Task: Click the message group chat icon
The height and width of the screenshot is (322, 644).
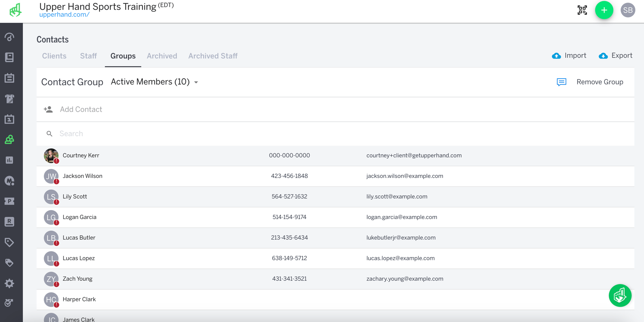Action: 561,82
